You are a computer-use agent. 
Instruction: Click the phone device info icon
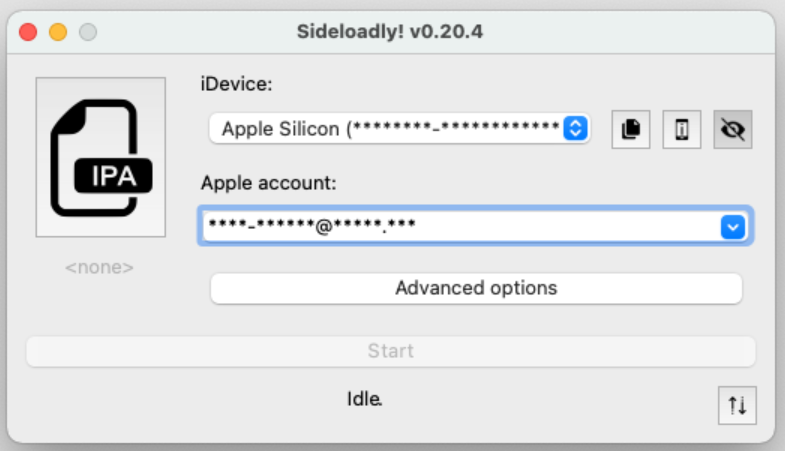coord(682,130)
